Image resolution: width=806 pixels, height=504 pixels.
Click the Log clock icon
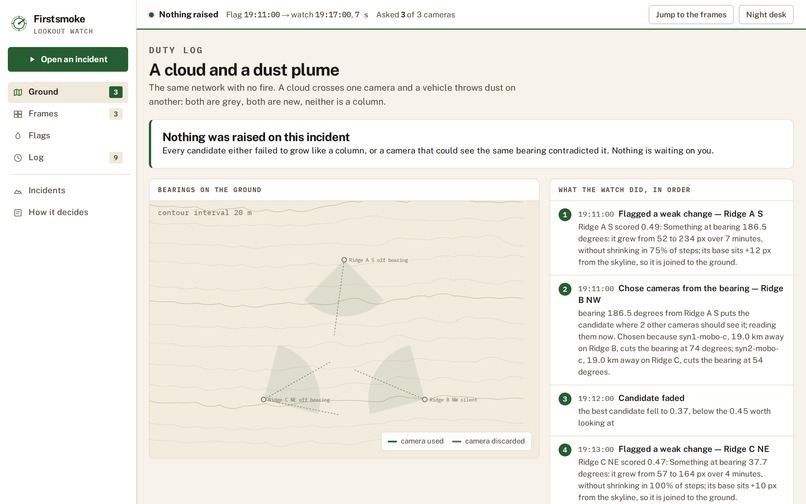pos(18,158)
